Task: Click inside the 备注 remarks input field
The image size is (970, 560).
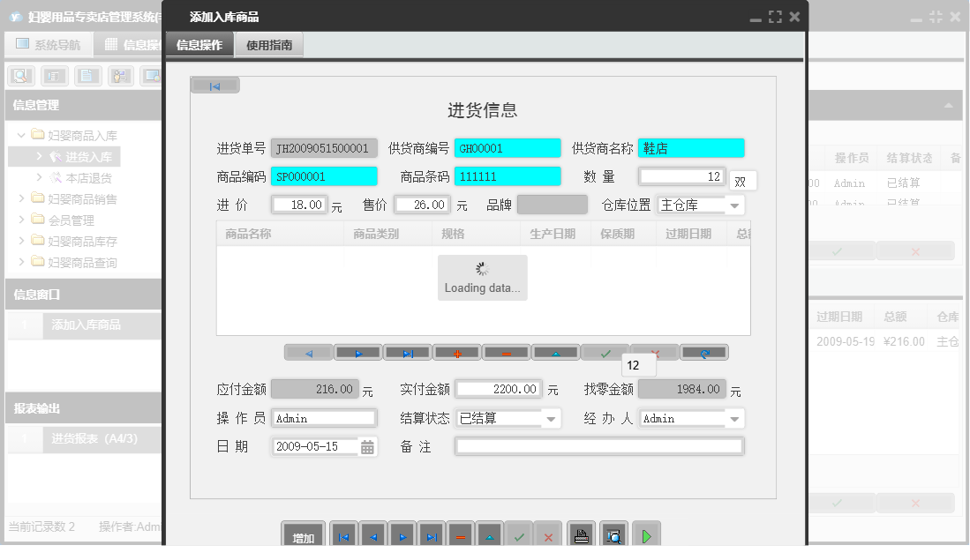Action: click(x=598, y=446)
